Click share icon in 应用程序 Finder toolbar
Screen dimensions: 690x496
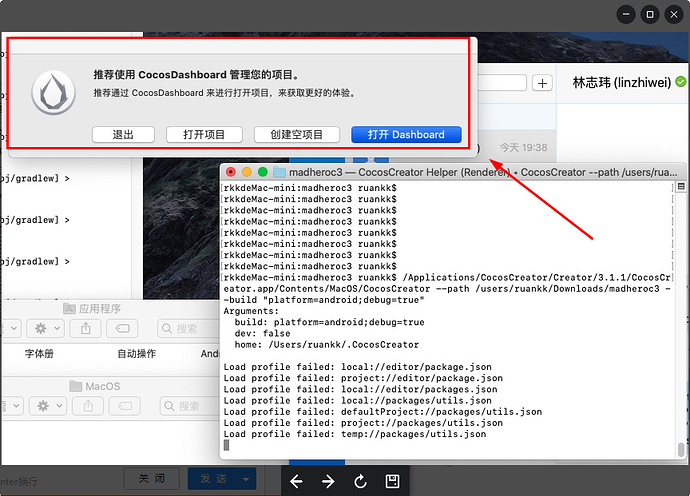pyautogui.click(x=86, y=328)
